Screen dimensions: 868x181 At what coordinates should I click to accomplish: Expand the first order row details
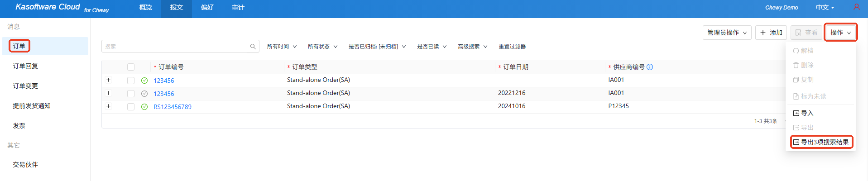[x=109, y=80]
